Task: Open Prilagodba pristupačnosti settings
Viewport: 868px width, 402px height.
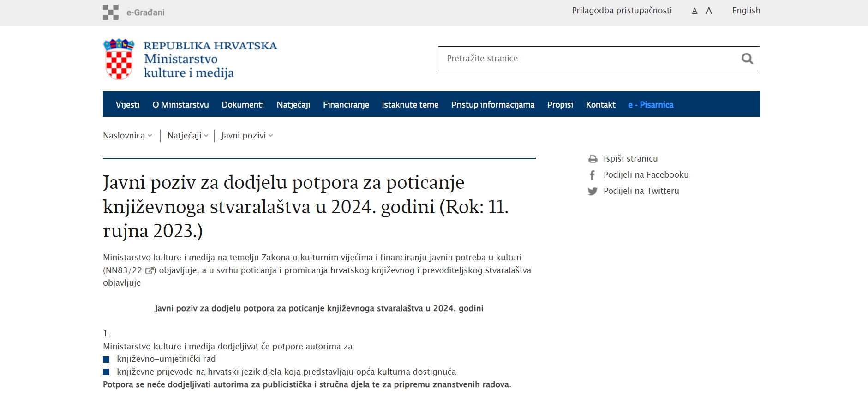Action: click(622, 11)
